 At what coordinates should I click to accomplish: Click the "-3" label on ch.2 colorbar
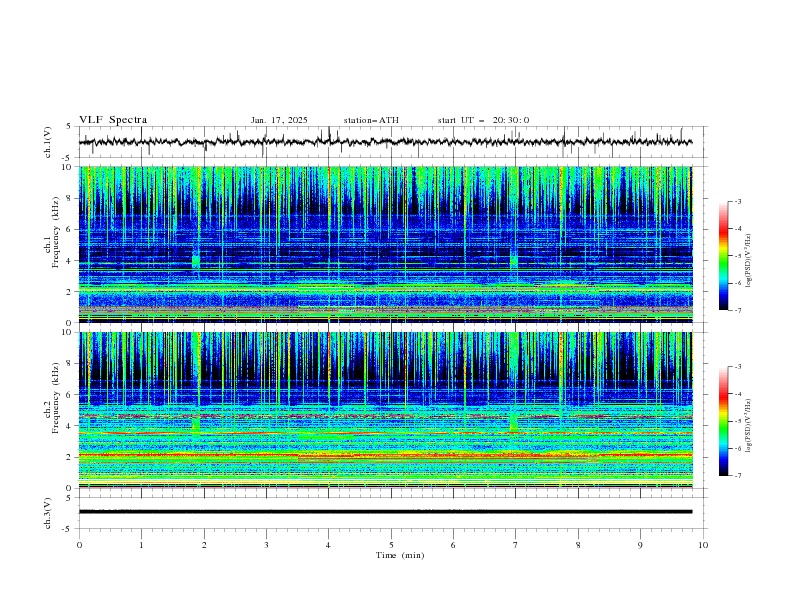coord(738,367)
